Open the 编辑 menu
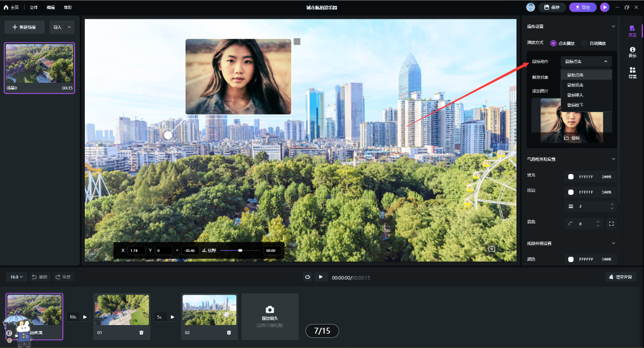The width and height of the screenshot is (644, 348). click(x=51, y=7)
